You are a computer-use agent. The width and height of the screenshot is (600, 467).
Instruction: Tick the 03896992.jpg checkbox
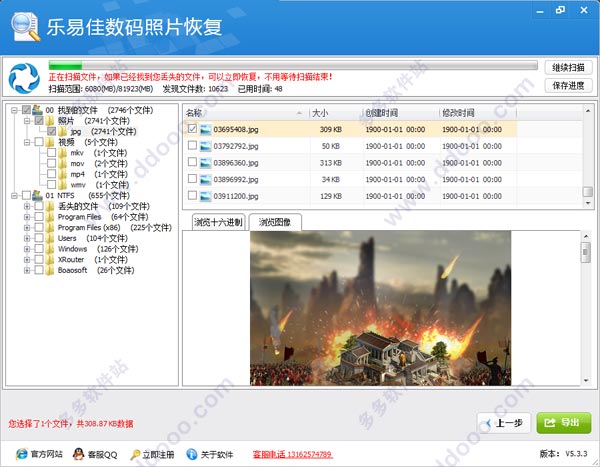point(192,178)
